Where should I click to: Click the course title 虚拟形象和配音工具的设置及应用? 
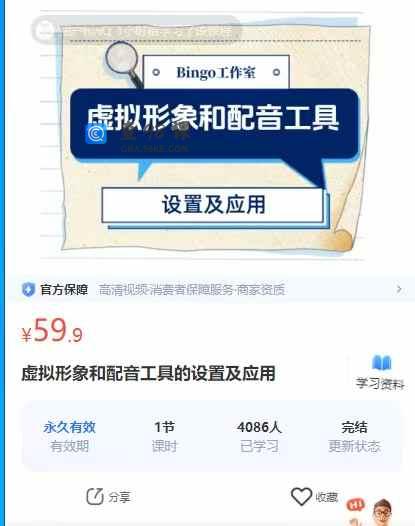148,373
